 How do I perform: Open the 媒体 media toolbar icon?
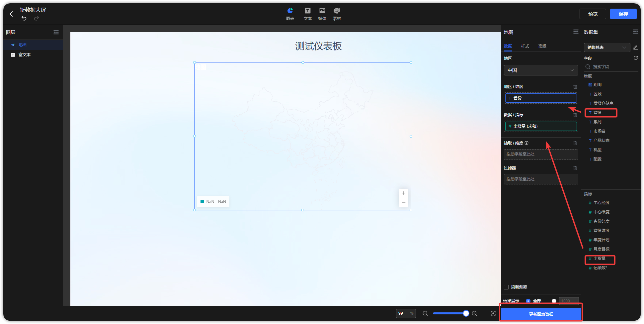pos(322,14)
